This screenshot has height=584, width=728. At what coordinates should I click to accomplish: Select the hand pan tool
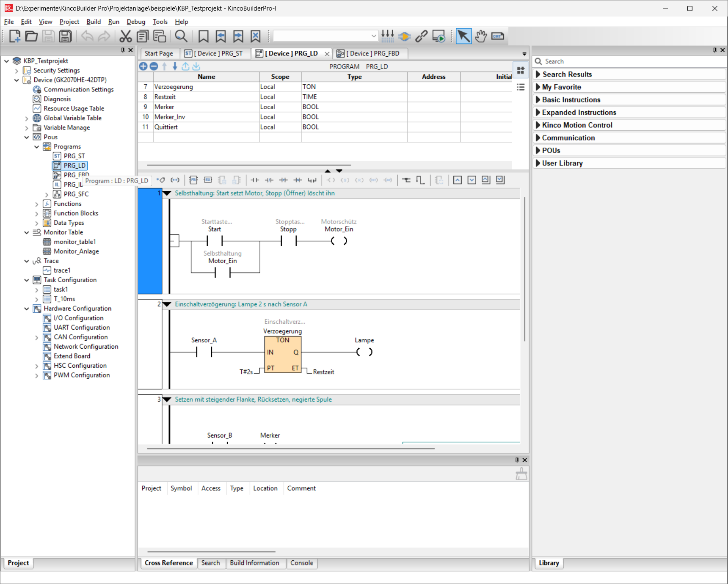point(481,36)
